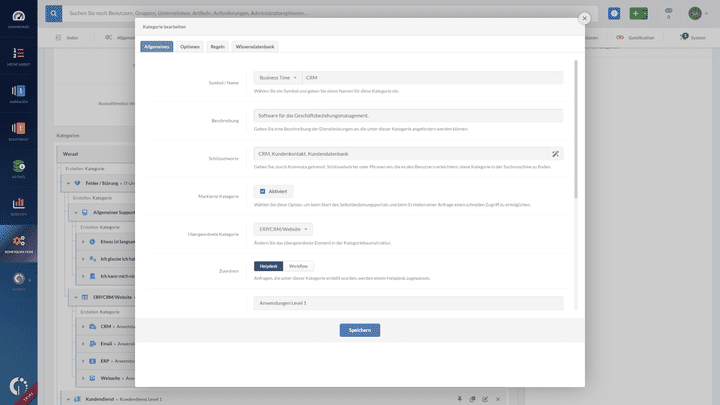Open Meine Arbeit in the sidebar

click(x=18, y=57)
